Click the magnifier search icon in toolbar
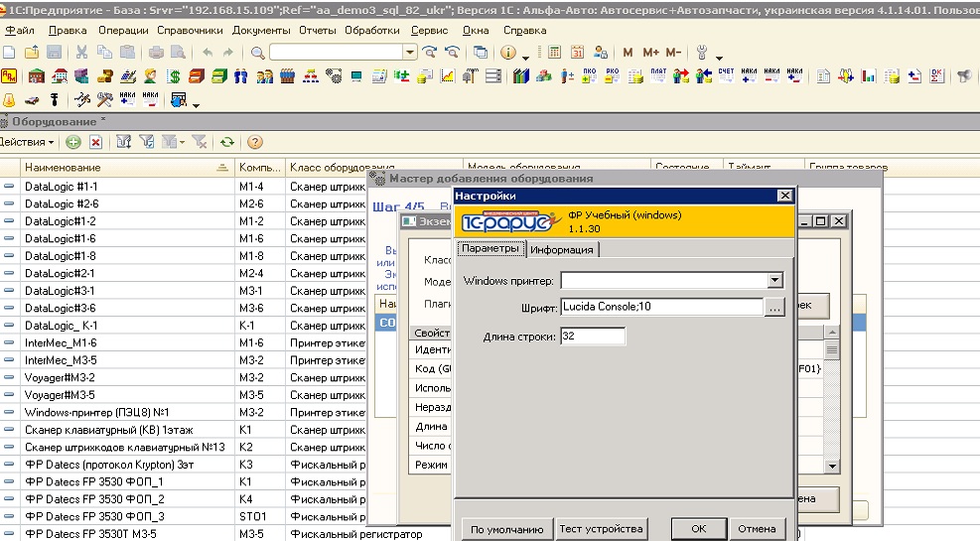Screen dimensions: 980x541 (257, 53)
